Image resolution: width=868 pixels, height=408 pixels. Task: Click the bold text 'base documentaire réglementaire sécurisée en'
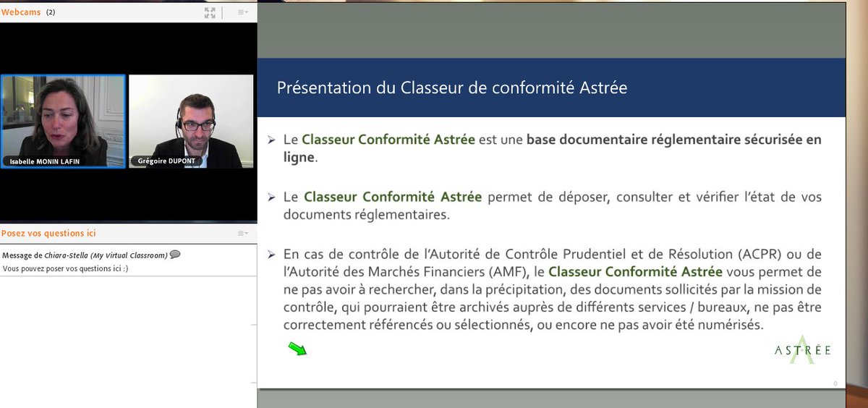[674, 140]
